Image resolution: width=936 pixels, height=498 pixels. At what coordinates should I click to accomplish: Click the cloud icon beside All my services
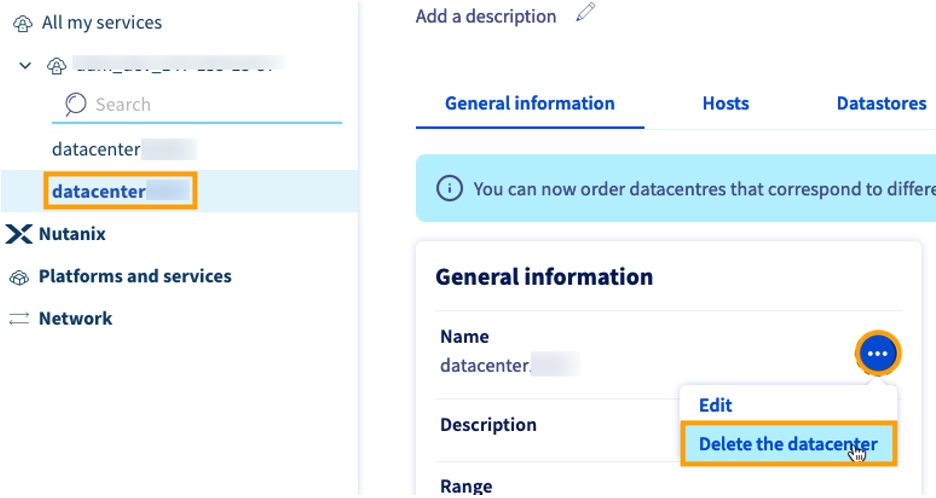[x=23, y=24]
